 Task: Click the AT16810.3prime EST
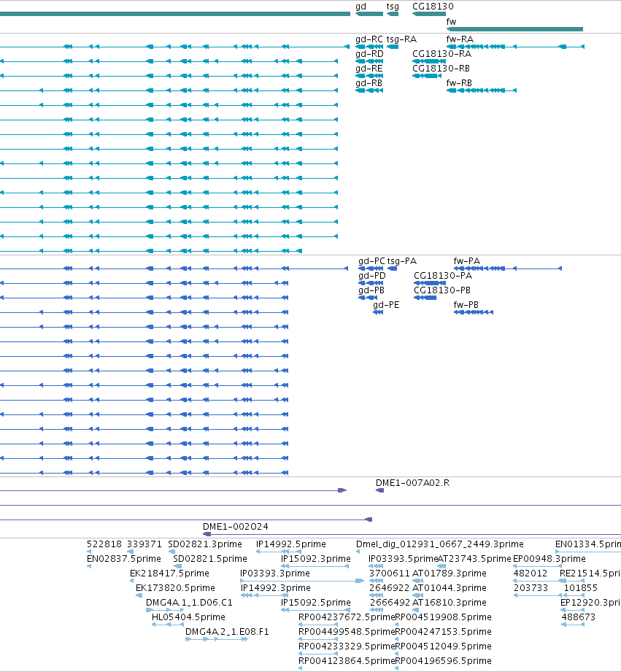point(415,610)
